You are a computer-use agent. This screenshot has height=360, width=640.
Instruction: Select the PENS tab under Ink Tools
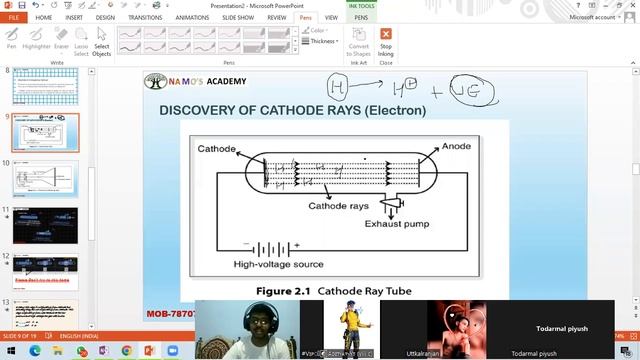pos(361,18)
